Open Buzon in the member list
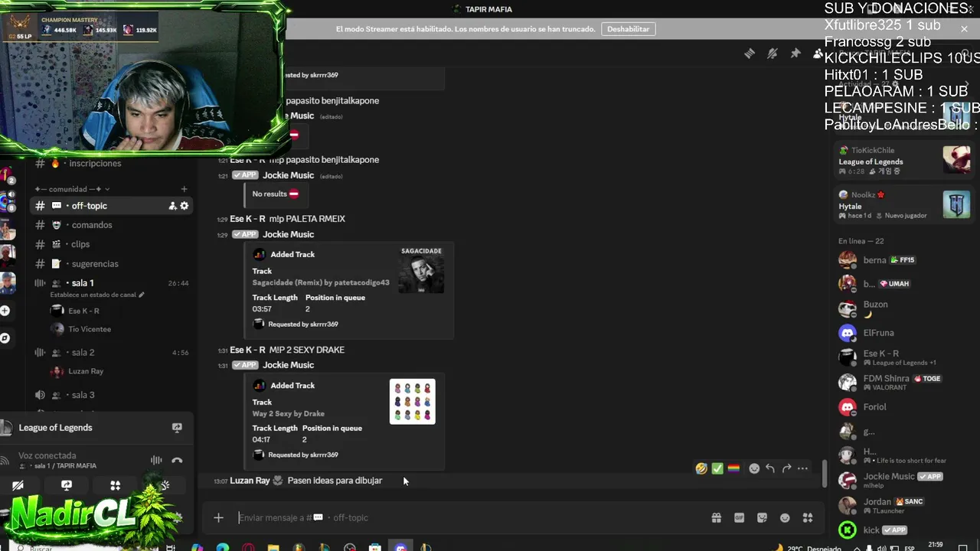This screenshot has width=980, height=551. click(902, 308)
